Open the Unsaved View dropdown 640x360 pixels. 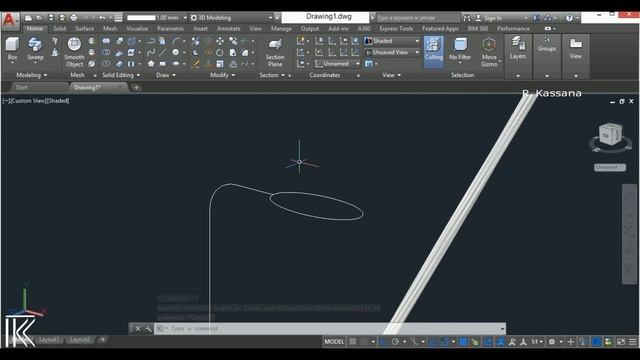(x=392, y=52)
